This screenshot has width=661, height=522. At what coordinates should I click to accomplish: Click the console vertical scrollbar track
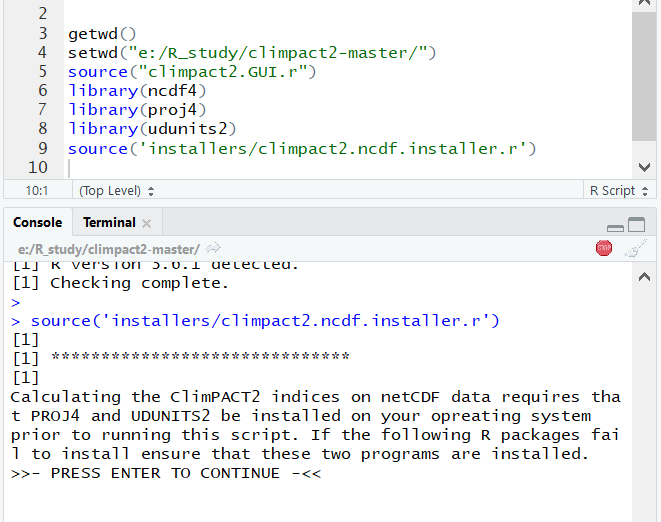click(x=643, y=400)
